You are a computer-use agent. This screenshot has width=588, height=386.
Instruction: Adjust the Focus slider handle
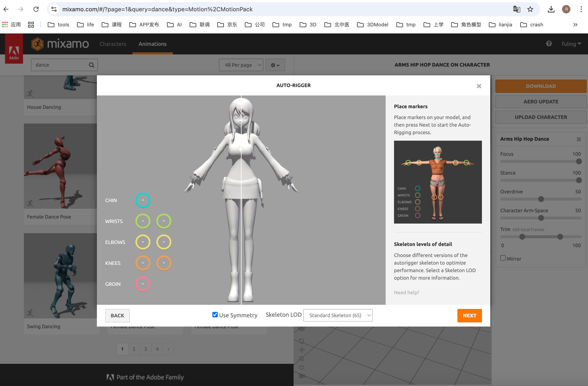[x=579, y=161]
